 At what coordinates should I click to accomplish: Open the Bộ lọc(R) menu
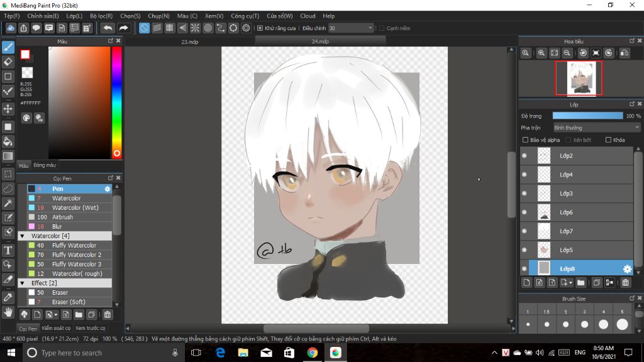pyautogui.click(x=101, y=16)
